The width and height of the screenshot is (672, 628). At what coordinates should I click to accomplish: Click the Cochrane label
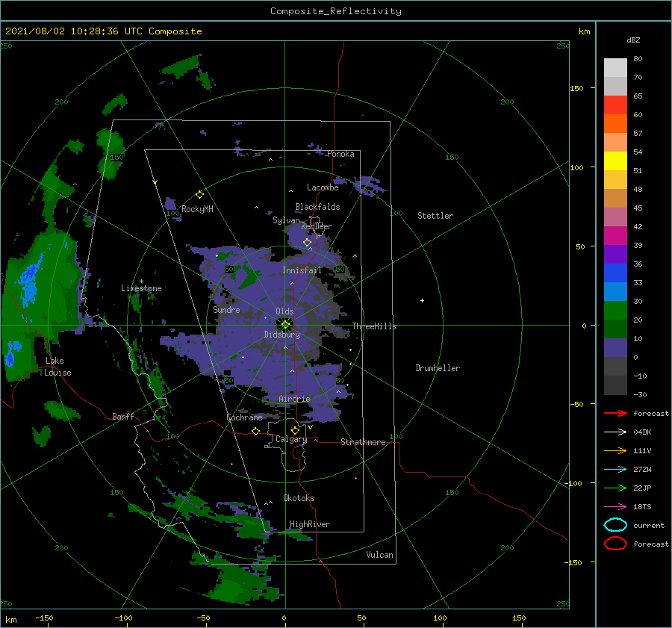point(244,417)
